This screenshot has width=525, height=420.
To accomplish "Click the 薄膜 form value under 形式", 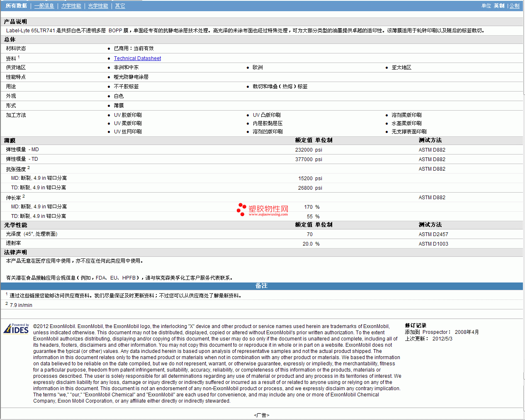I will [119, 106].
